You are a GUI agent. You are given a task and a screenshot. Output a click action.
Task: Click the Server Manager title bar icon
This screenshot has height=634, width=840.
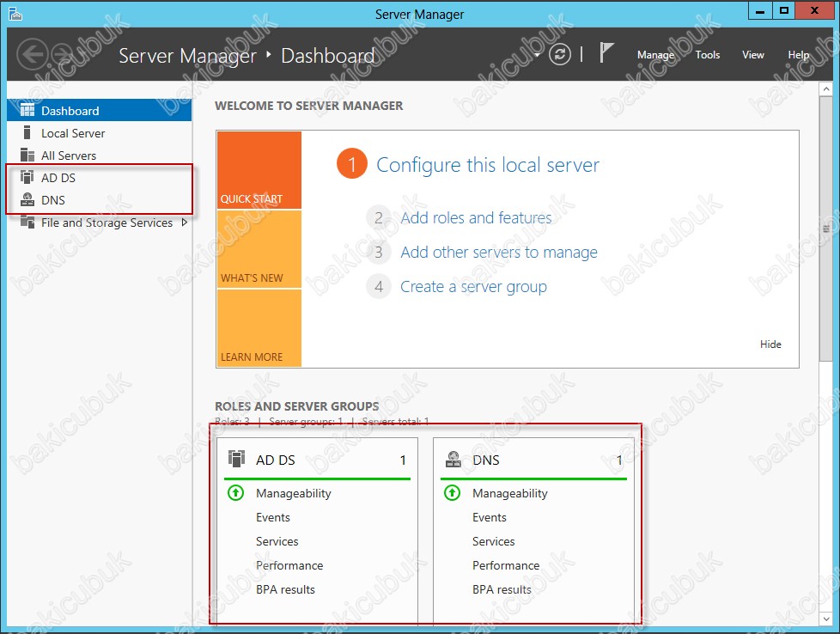tap(15, 14)
